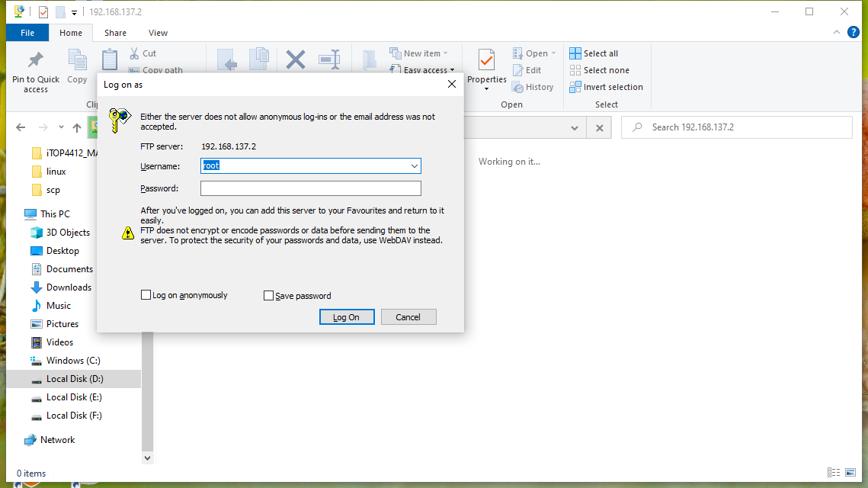Expand the Properties dropdown arrow

487,89
